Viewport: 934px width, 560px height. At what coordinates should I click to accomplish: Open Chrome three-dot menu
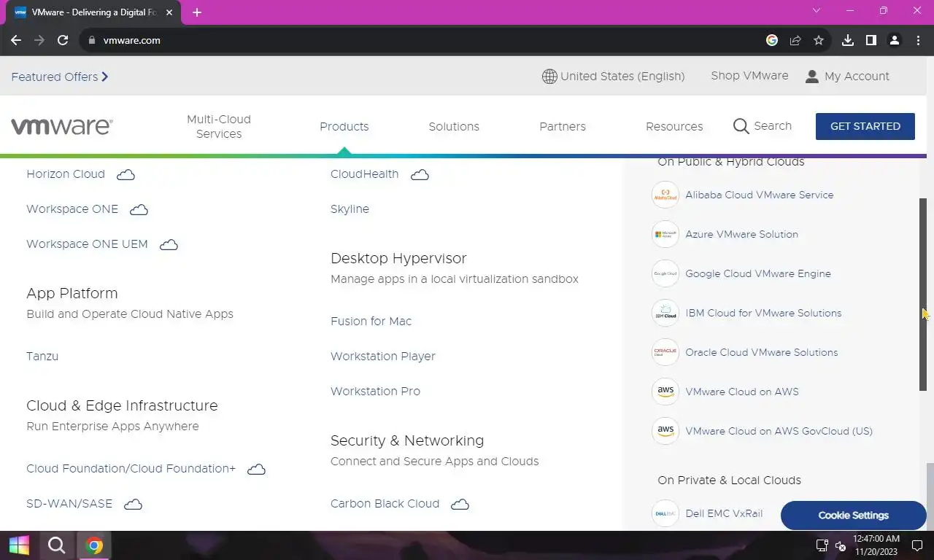[917, 40]
